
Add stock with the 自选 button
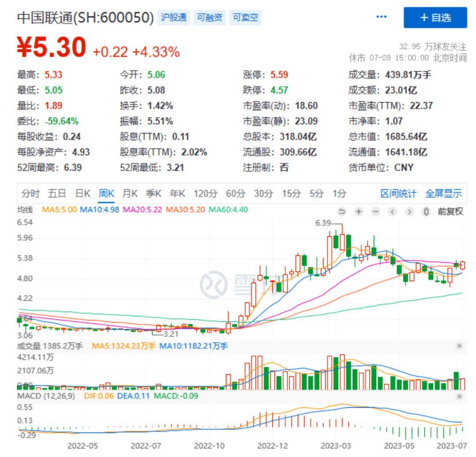[x=435, y=18]
